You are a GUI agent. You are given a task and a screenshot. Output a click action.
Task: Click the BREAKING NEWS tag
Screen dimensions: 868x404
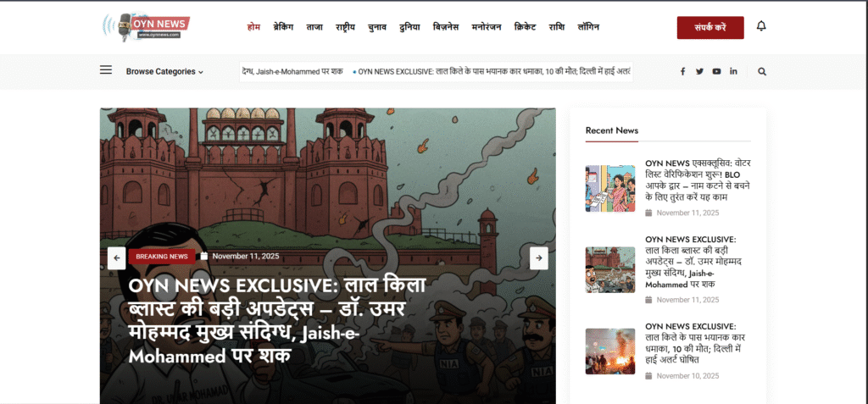click(x=162, y=257)
